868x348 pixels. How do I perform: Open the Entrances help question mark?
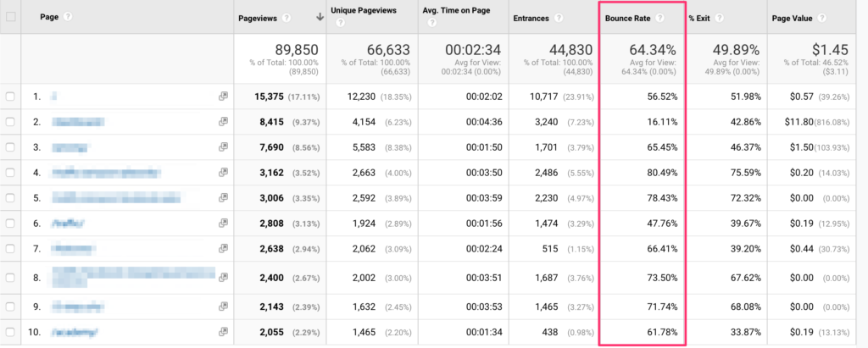tap(559, 19)
